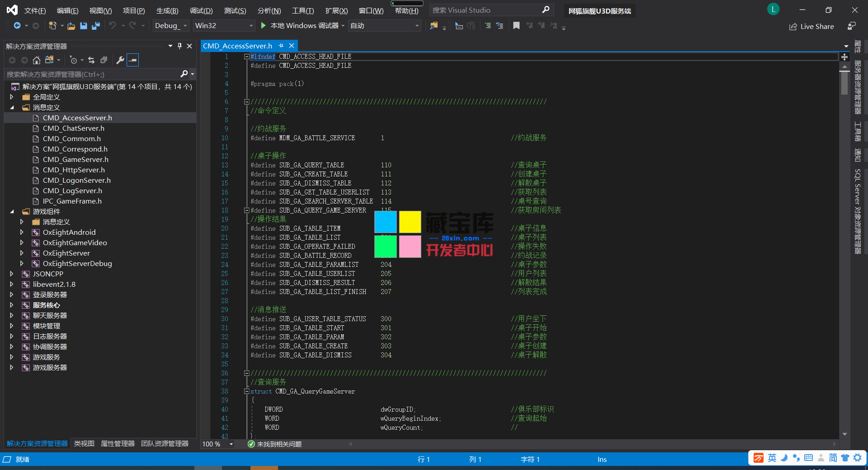This screenshot has width=868, height=470.
Task: Expand the JSONCPP project
Action: (12, 274)
